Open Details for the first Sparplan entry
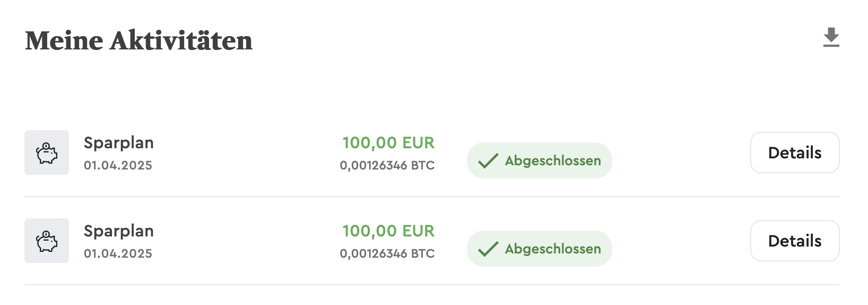The width and height of the screenshot is (868, 305). coord(794,153)
